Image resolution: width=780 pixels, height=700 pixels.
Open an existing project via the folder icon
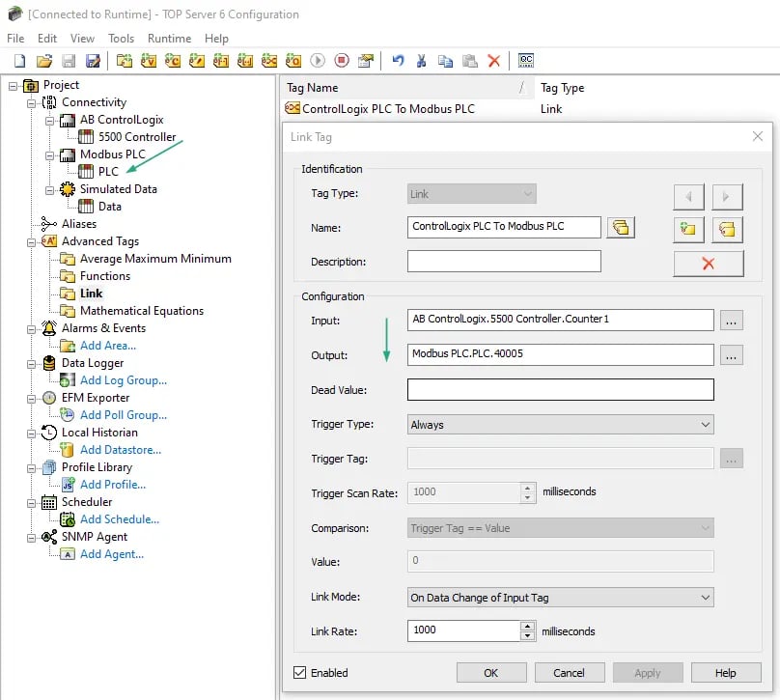coord(44,60)
